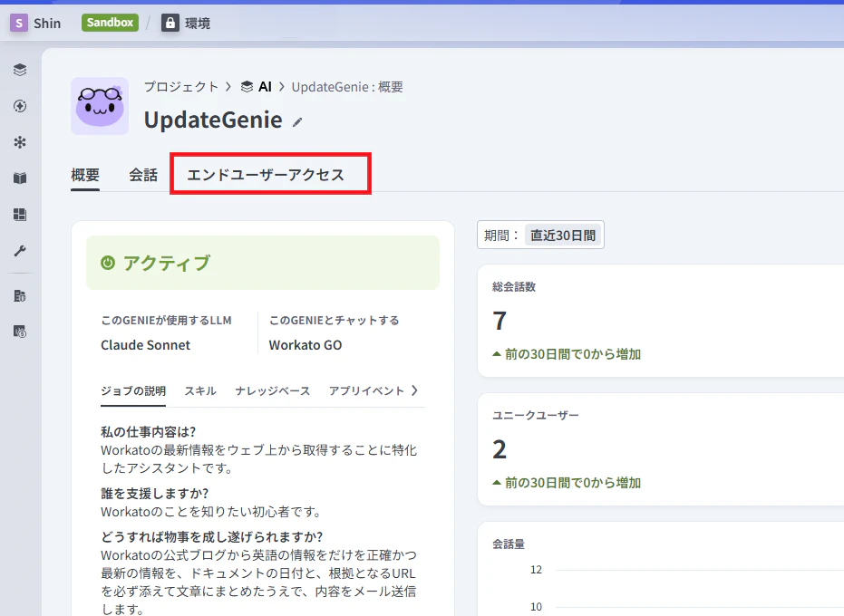Open the layers Projects icon in sidebar
Image resolution: width=844 pixels, height=616 pixels.
click(x=20, y=70)
